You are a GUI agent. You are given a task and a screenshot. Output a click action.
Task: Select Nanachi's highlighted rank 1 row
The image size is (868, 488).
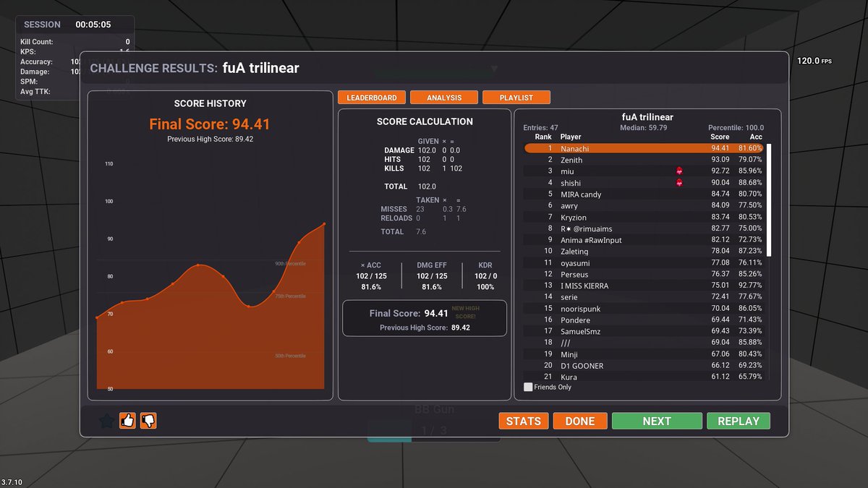tap(644, 148)
